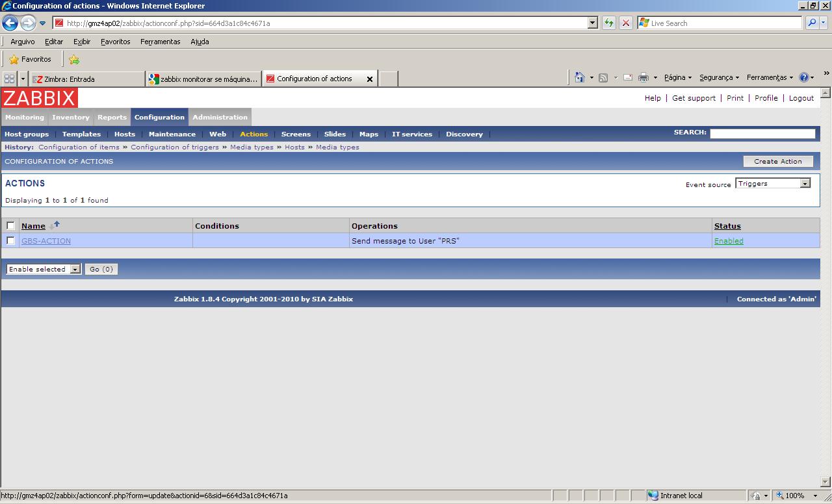Open the Event source Triggers dropdown
Image resolution: width=832 pixels, height=504 pixels.
773,184
